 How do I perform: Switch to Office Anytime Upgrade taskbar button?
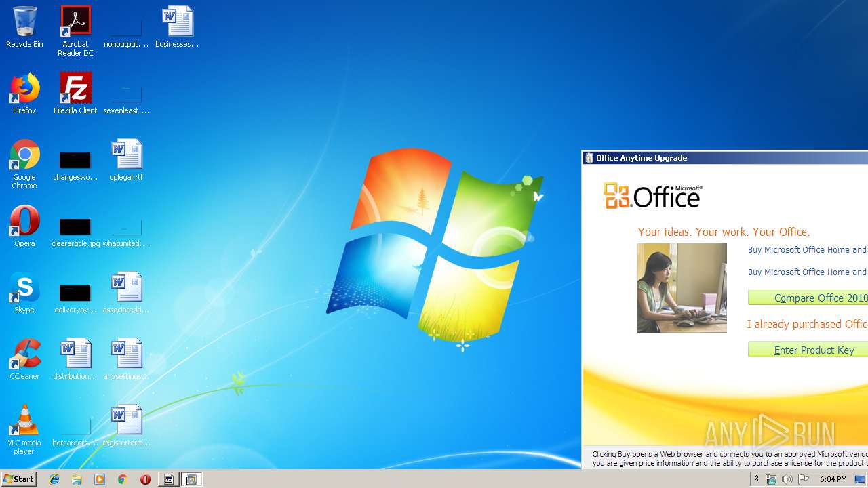[x=191, y=479]
